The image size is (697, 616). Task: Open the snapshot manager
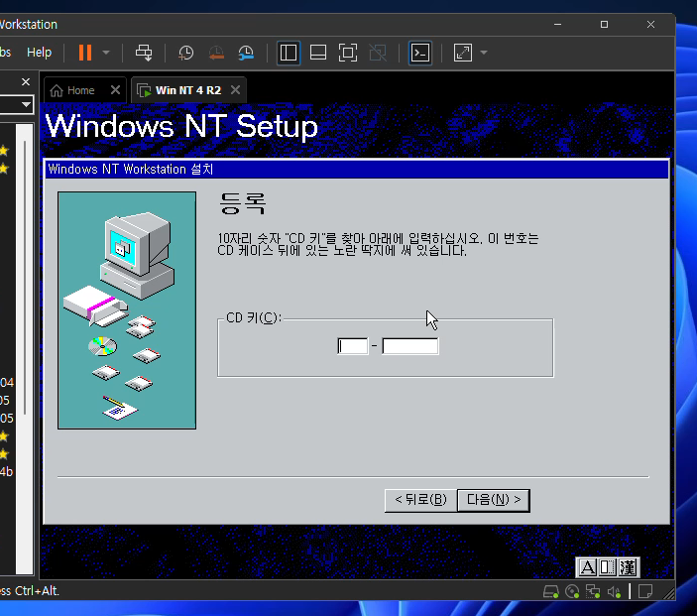click(246, 53)
